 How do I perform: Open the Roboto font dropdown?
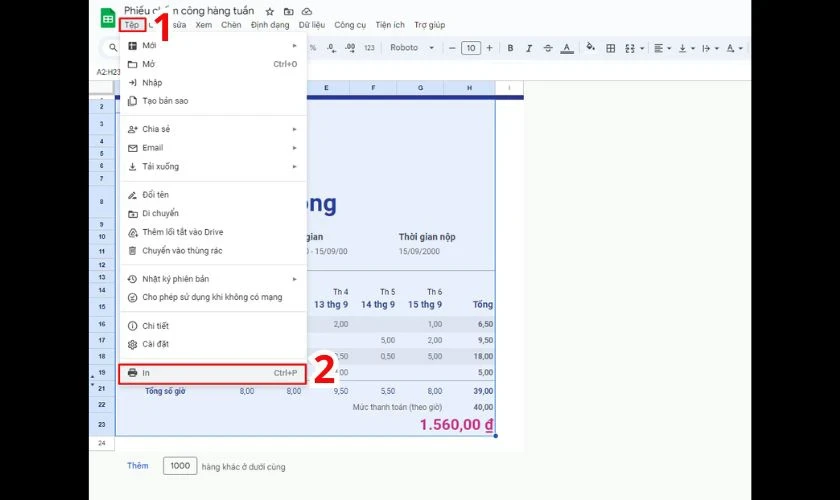click(411, 48)
